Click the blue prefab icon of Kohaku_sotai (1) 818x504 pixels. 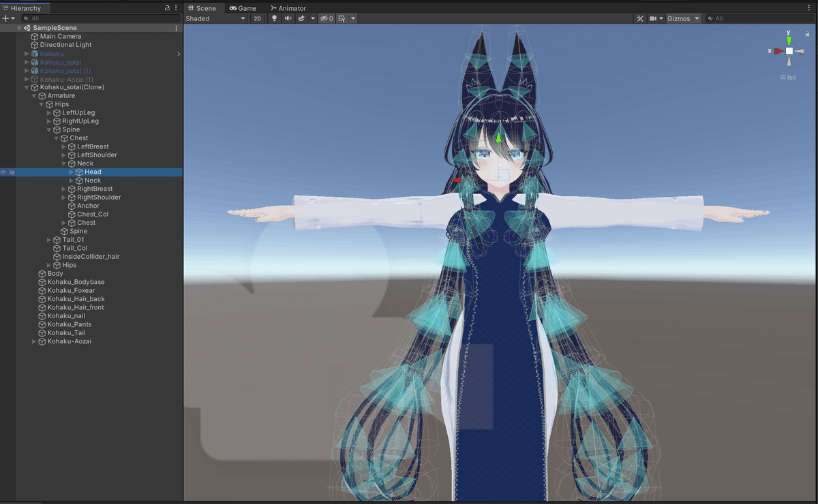pos(35,70)
